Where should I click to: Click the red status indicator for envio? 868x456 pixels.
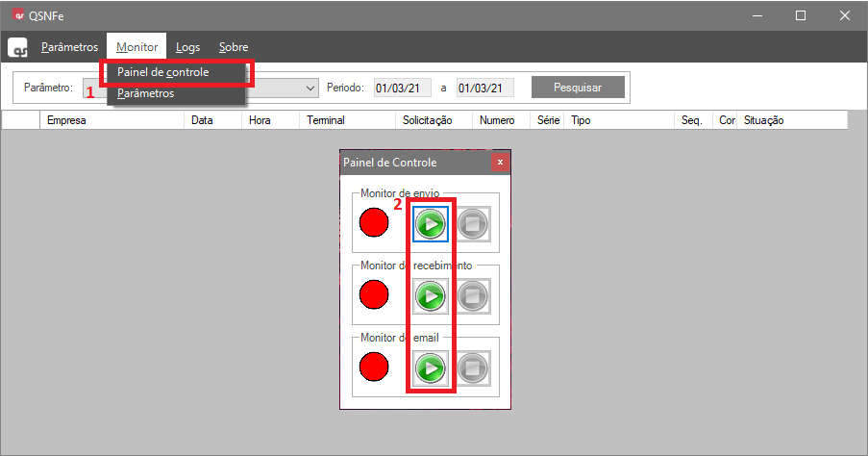click(374, 223)
